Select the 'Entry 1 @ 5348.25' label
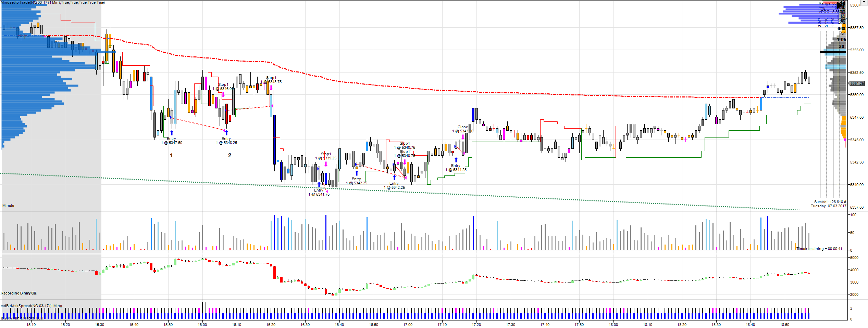This screenshot has height=328, width=868. click(226, 141)
